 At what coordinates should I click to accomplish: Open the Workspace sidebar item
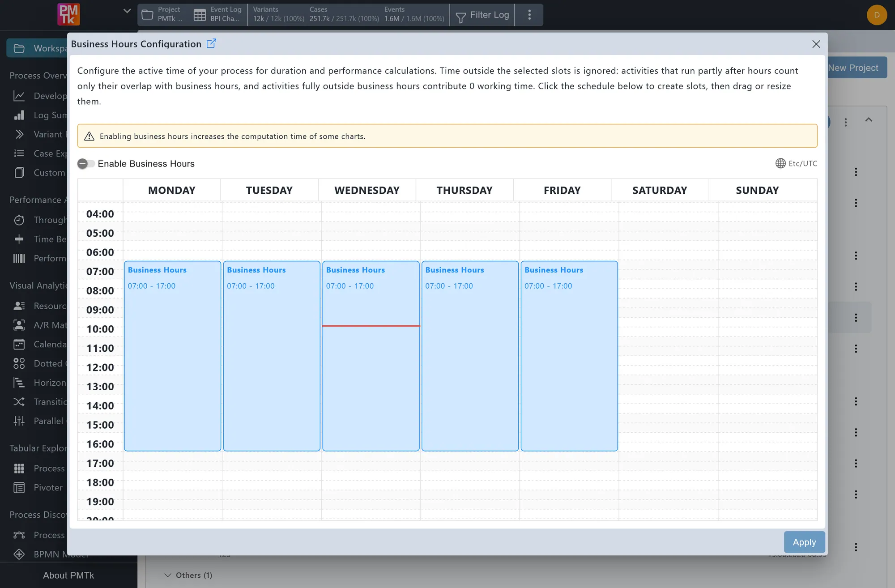[x=38, y=48]
